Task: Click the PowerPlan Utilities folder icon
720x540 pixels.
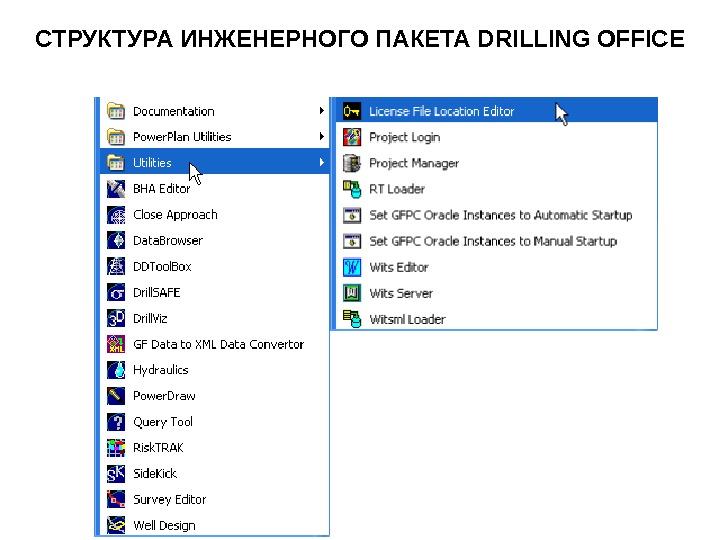Action: pos(116,137)
